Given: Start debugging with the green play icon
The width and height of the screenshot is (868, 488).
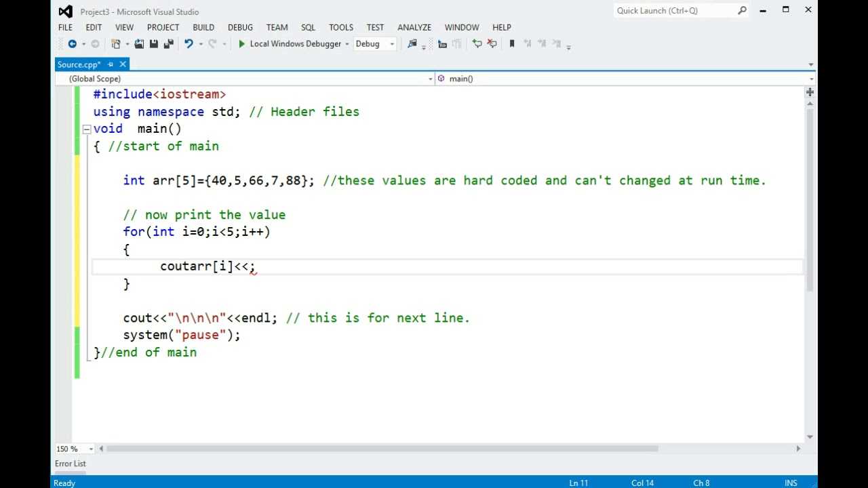Looking at the screenshot, I should click(241, 44).
